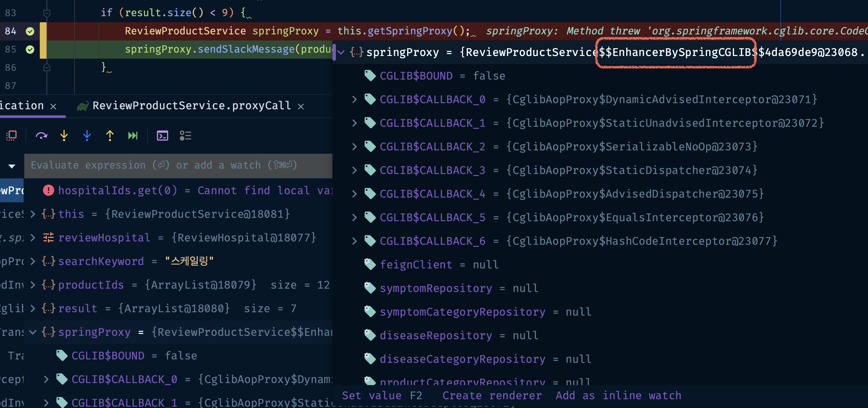Open the debugger layout settings list icon

click(x=185, y=136)
